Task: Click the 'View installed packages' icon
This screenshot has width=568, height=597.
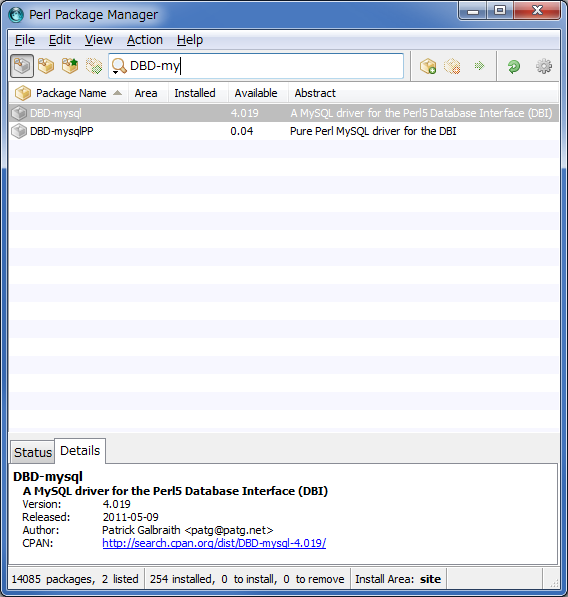Action: click(46, 66)
